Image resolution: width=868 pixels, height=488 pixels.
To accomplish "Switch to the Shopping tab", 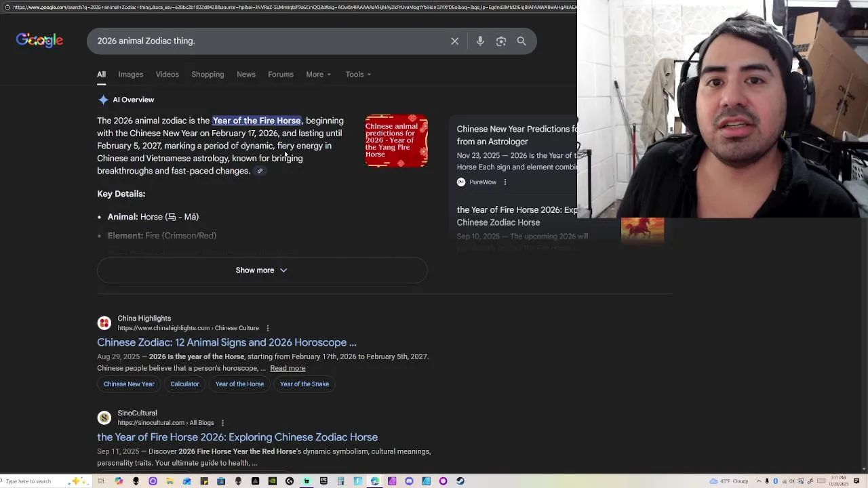I will pyautogui.click(x=208, y=75).
